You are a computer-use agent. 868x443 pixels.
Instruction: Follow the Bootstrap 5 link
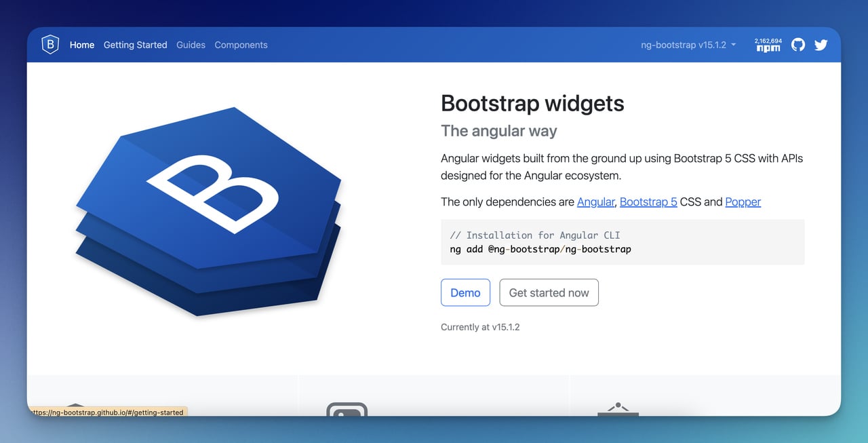click(x=648, y=201)
